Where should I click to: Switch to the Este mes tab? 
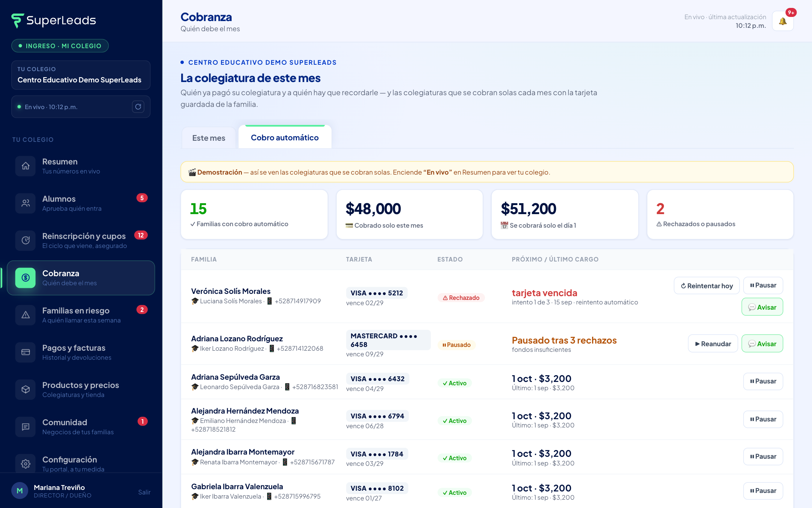(x=209, y=138)
